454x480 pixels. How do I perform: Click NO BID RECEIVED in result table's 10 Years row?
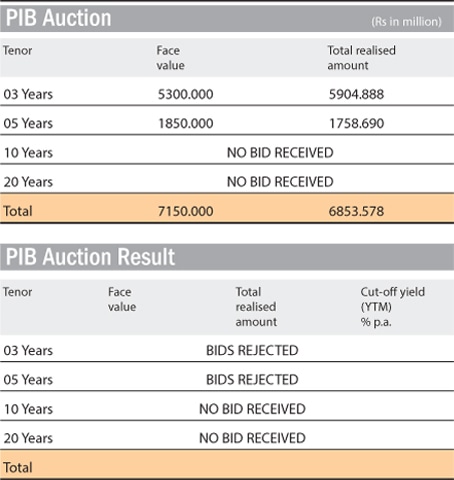click(252, 409)
